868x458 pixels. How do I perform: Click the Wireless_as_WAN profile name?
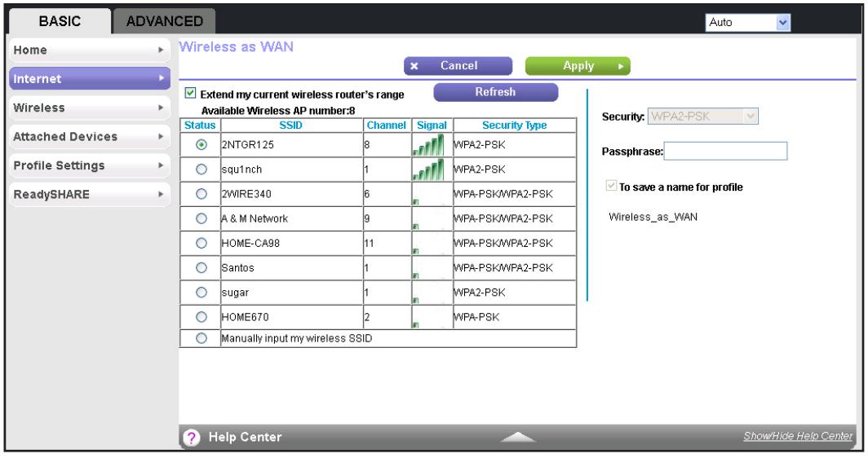(653, 217)
